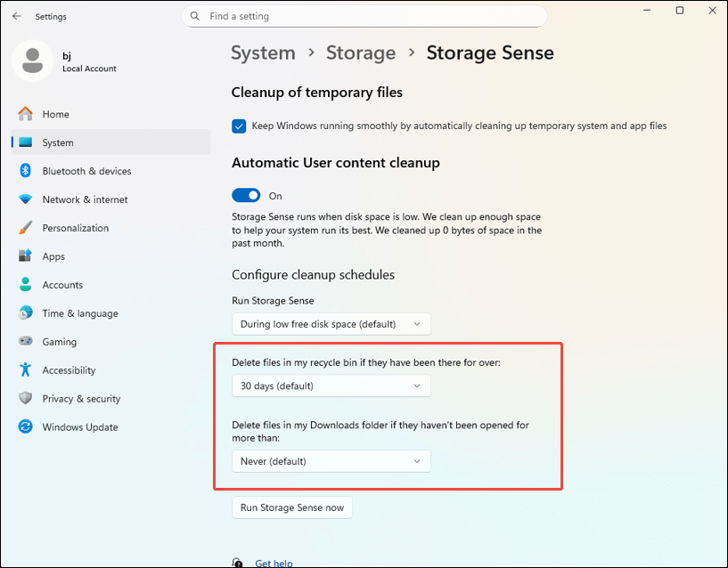Navigate to Storage via the breadcrumb
Viewport: 728px width, 568px height.
coord(361,53)
